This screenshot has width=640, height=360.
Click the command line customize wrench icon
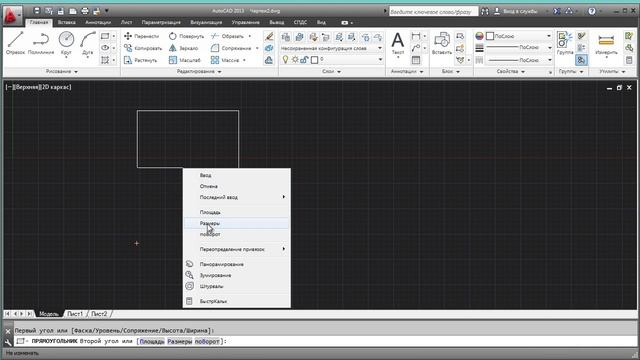[8, 342]
